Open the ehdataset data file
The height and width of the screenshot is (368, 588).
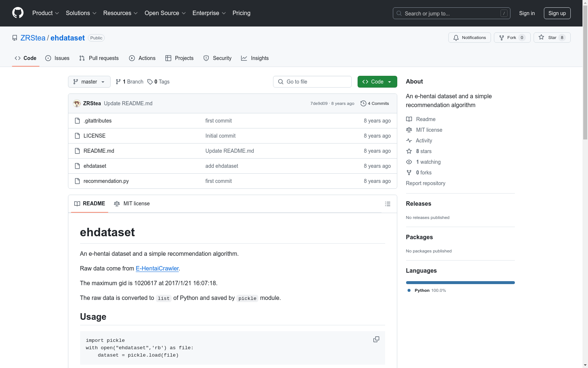(x=95, y=166)
